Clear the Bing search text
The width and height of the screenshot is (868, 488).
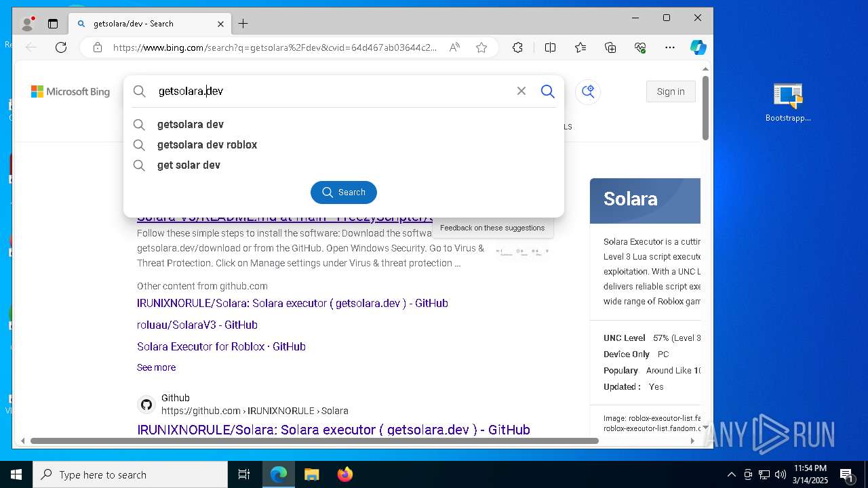tap(521, 91)
